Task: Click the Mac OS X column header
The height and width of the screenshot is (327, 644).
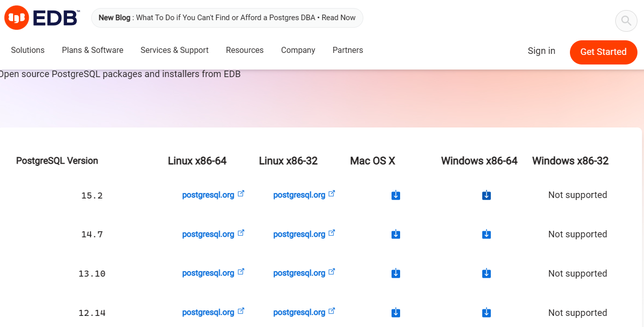Action: [x=373, y=161]
